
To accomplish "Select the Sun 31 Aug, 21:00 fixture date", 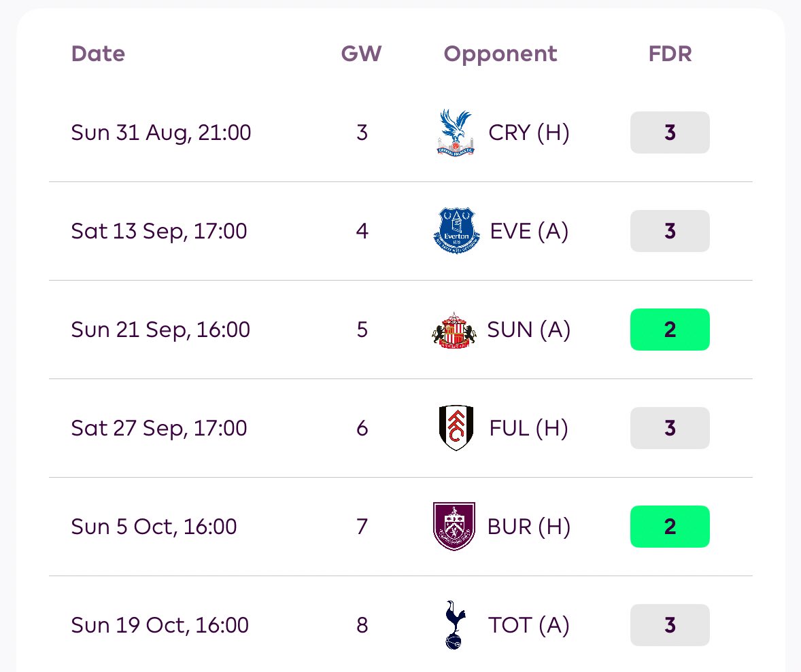I will (161, 132).
